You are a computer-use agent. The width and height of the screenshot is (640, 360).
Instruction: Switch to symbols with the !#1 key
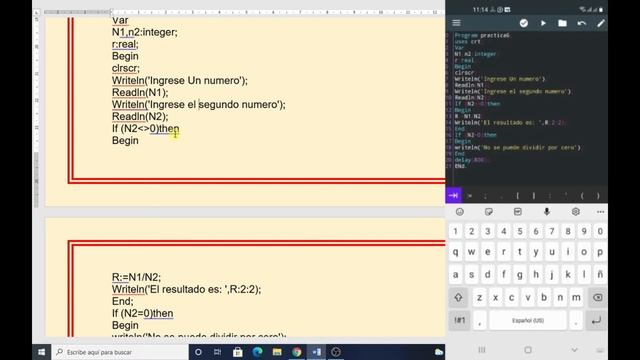460,320
